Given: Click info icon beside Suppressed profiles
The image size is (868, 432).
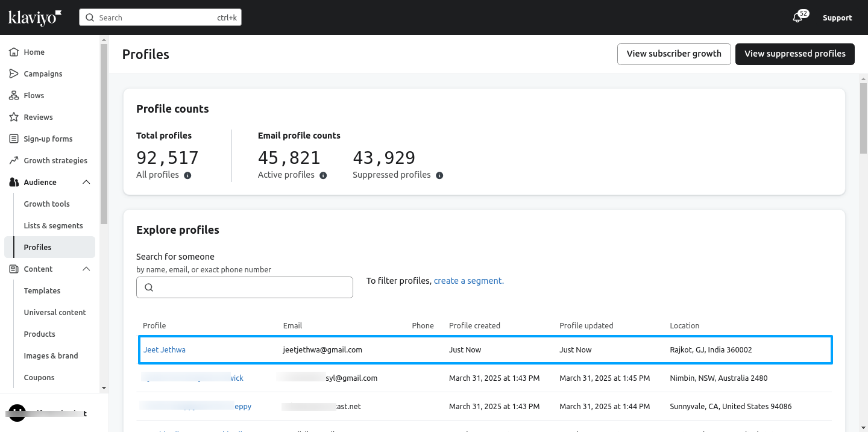Looking at the screenshot, I should coord(439,175).
